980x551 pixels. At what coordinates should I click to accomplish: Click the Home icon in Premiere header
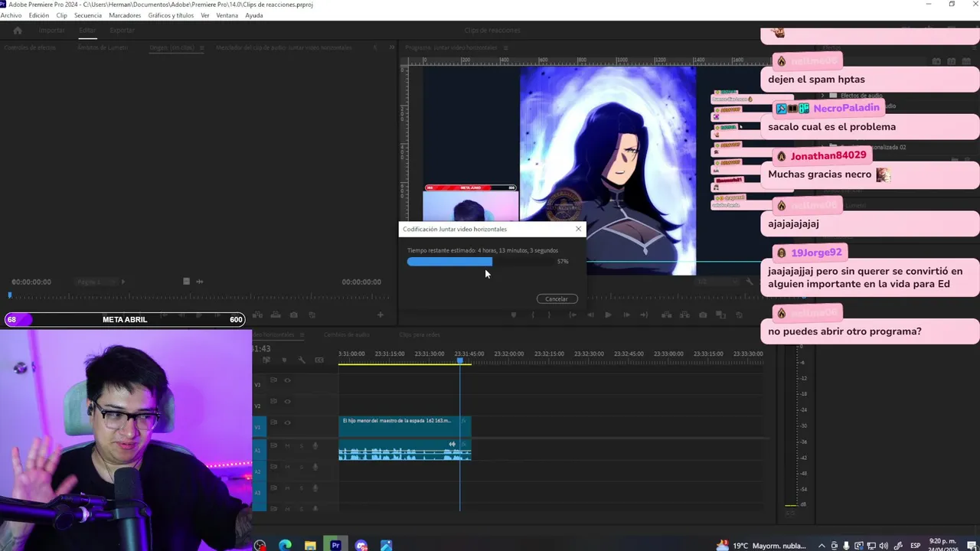point(18,31)
